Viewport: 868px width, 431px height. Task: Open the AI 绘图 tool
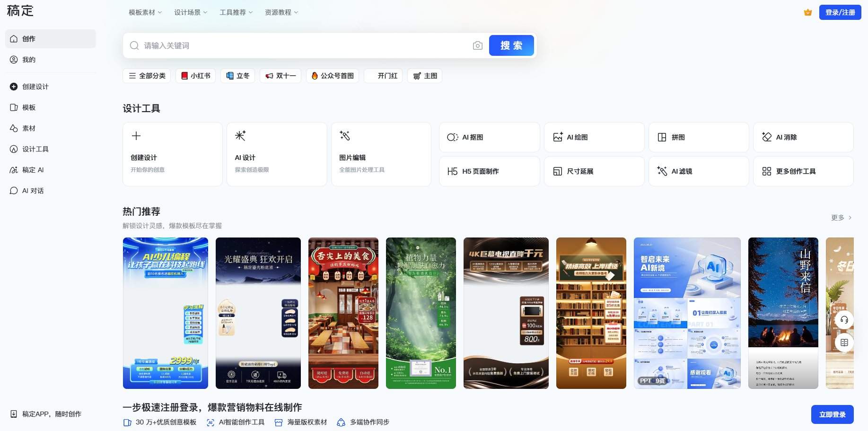(x=594, y=137)
